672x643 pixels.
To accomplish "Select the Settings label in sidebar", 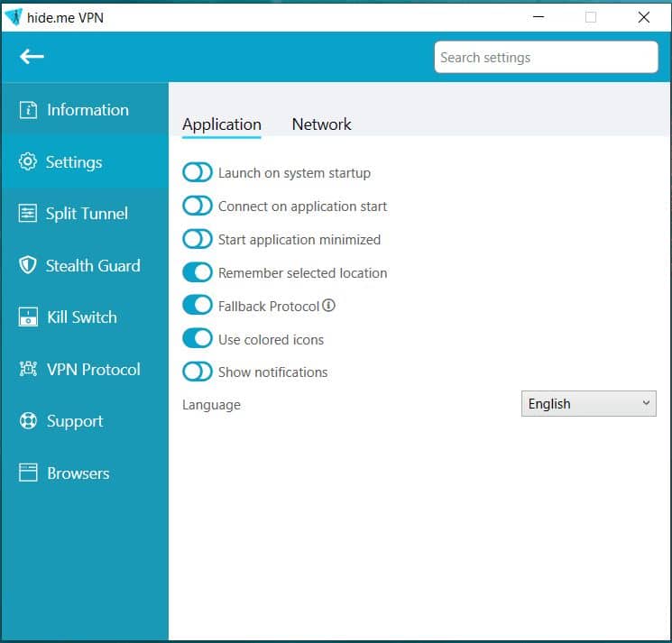I will pos(74,162).
